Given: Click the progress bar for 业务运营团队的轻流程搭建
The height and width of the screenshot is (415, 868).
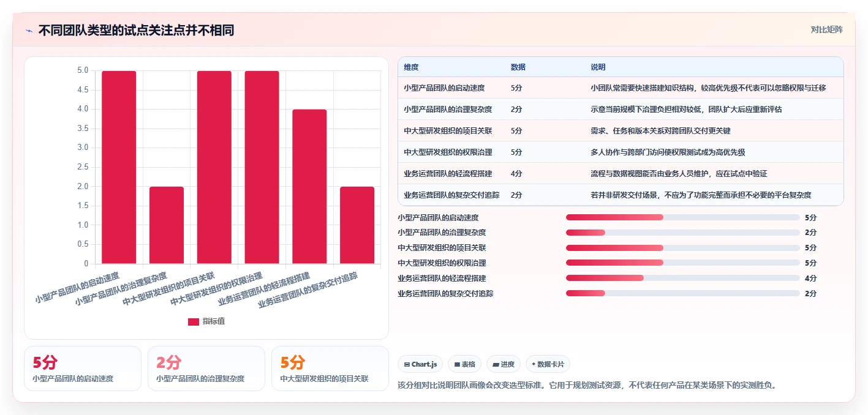Looking at the screenshot, I should point(683,279).
